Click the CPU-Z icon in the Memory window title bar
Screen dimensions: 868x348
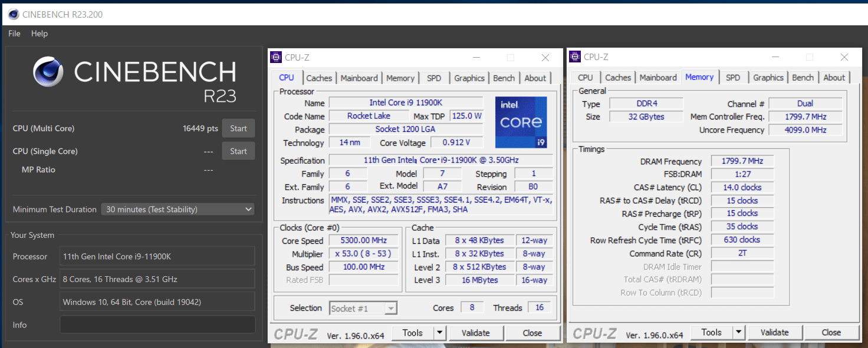tap(575, 57)
